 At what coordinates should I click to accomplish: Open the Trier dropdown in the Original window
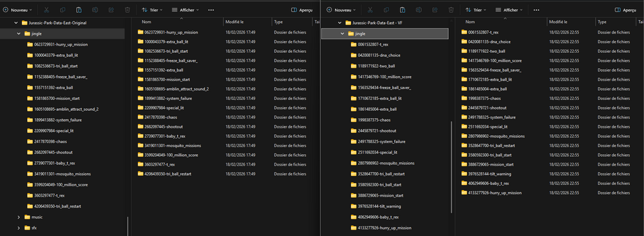tap(152, 10)
